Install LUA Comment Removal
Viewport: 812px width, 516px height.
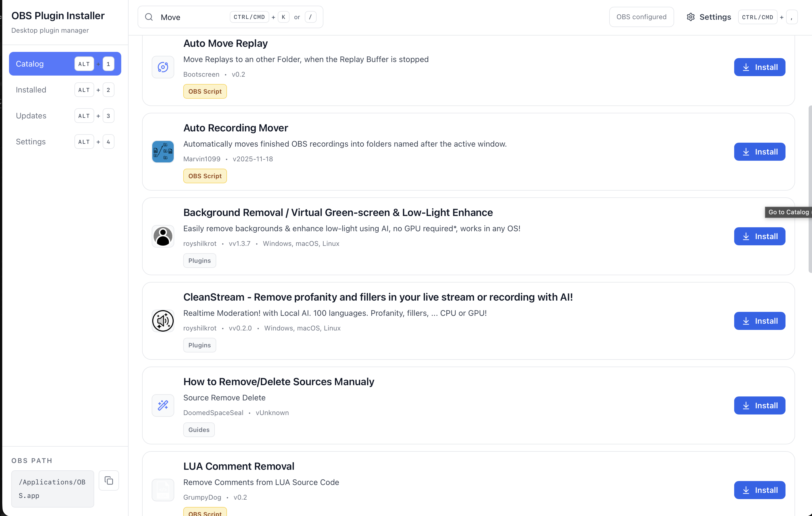pyautogui.click(x=759, y=490)
